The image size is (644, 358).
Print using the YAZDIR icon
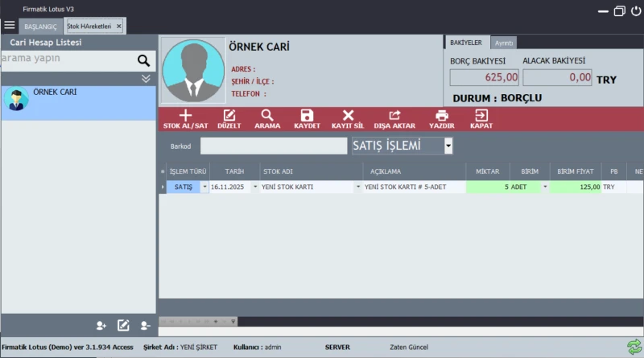441,116
